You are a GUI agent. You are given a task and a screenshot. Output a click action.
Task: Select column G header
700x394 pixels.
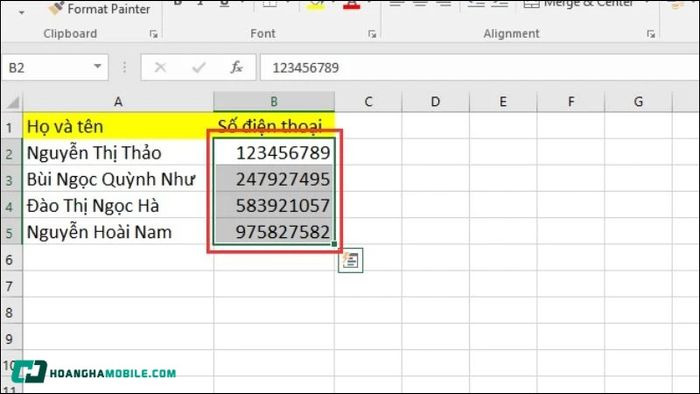[x=638, y=102]
